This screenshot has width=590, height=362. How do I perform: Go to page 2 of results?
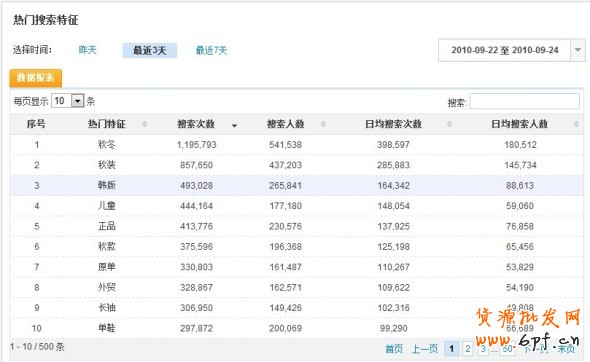coord(468,348)
